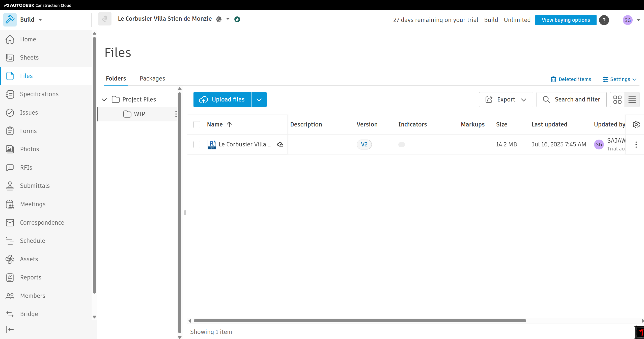This screenshot has height=339, width=644.
Task: Open row actions for Le Corbusier file
Action: tap(636, 145)
